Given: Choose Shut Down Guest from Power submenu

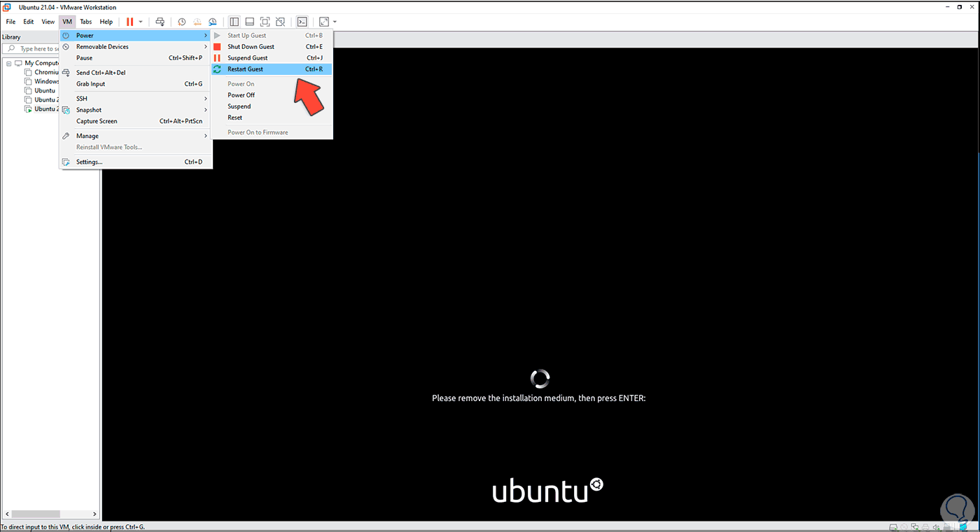Looking at the screenshot, I should [x=272, y=47].
